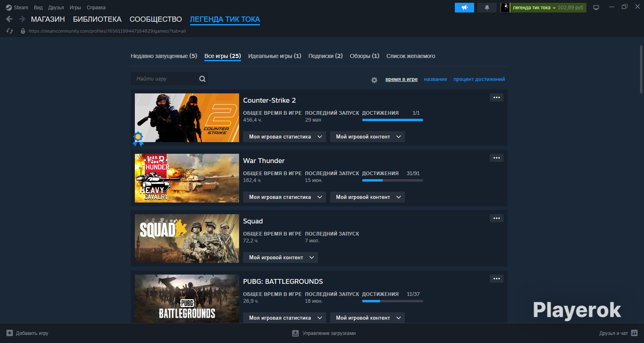Open the announcements megaphone button
The height and width of the screenshot is (343, 644).
pos(464,8)
